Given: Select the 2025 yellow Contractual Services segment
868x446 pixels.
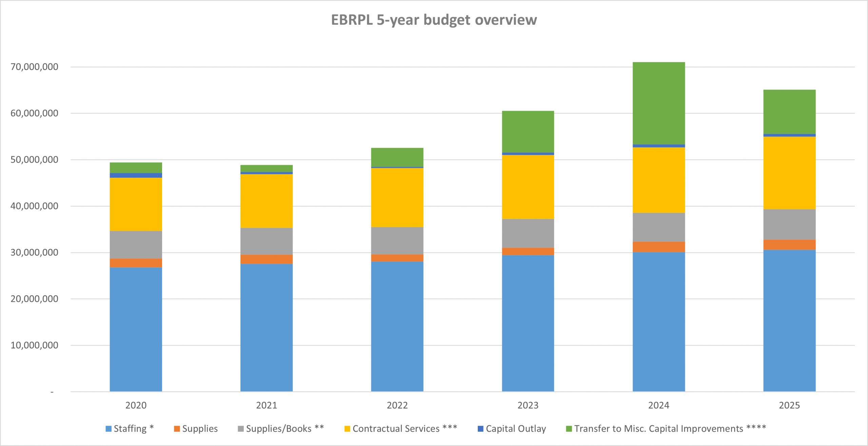Looking at the screenshot, I should (789, 173).
